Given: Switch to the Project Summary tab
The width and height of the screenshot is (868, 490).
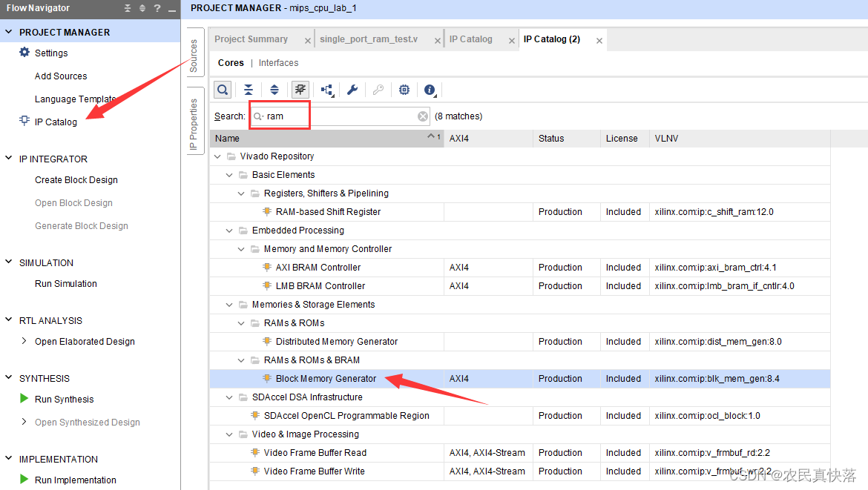Looking at the screenshot, I should tap(251, 39).
